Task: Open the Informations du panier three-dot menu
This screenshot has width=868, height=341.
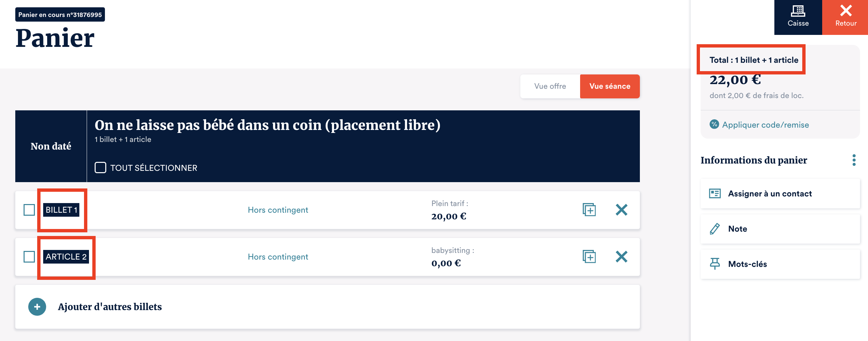Action: click(x=853, y=160)
